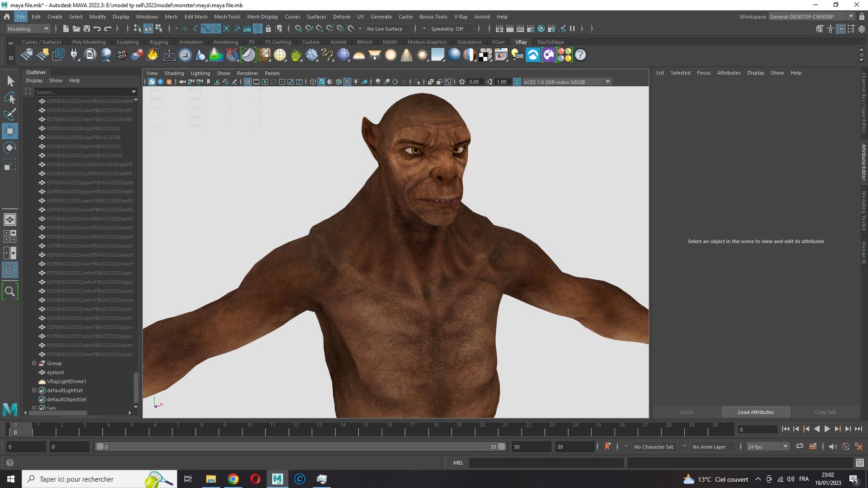Expand the Group node in the Outliner
The image size is (868, 488).
[x=34, y=363]
